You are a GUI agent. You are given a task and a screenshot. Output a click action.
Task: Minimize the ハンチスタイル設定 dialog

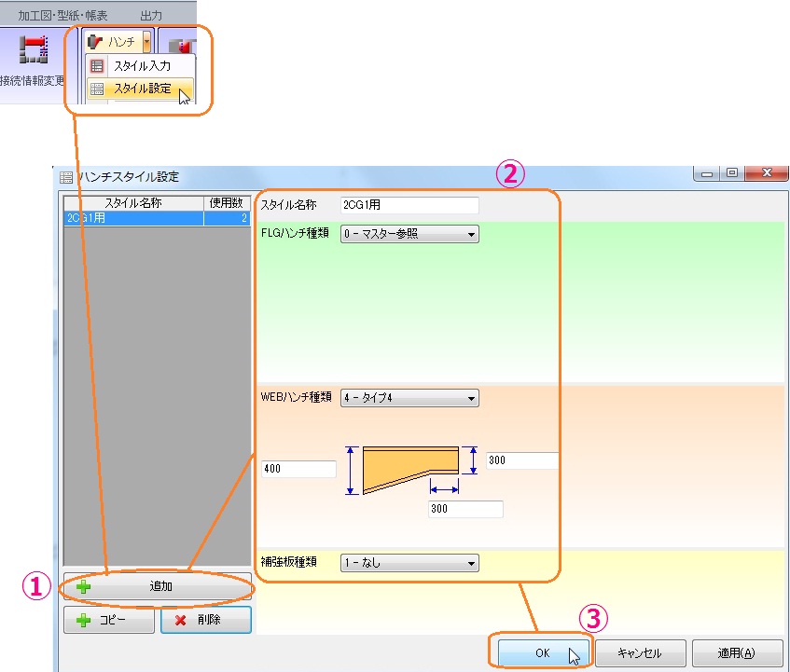tap(707, 174)
